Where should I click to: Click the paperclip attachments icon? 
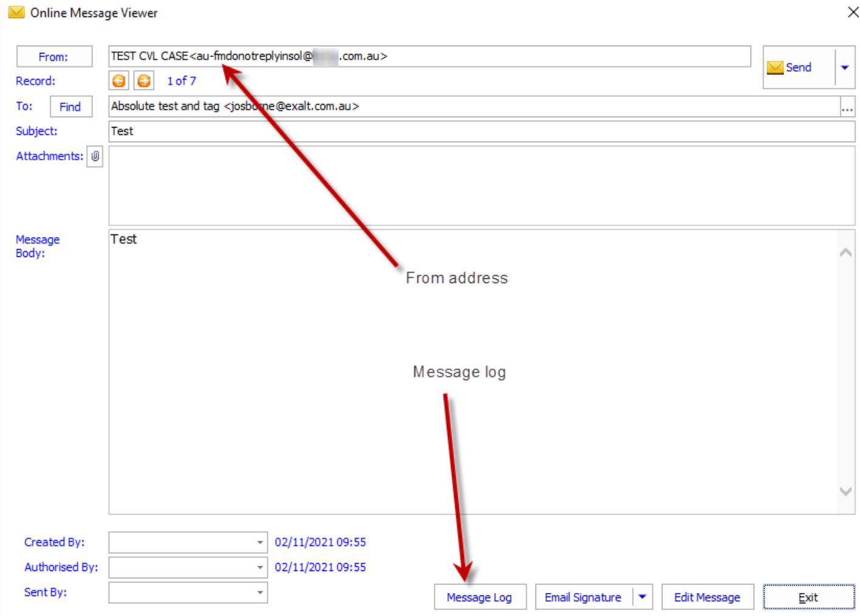pos(95,156)
